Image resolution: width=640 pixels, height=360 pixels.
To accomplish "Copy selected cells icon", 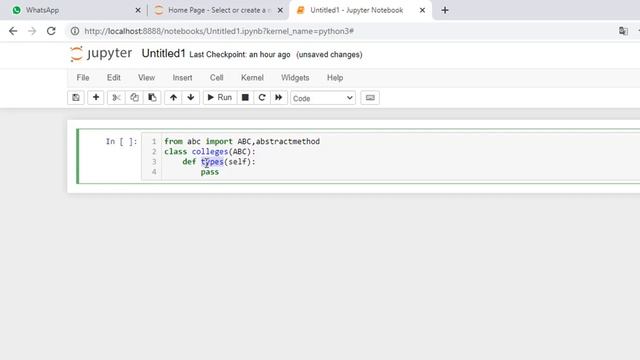I will [x=134, y=98].
